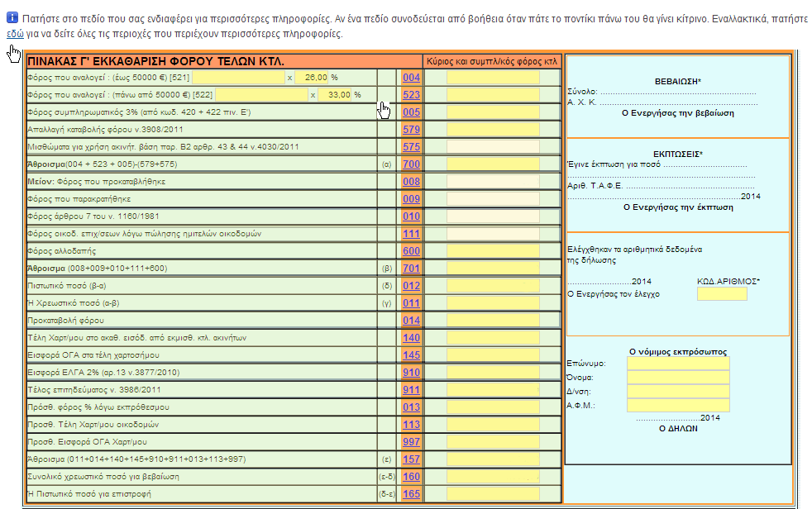
Task: Click the Δ/νση field of legal representative
Action: coord(678,392)
